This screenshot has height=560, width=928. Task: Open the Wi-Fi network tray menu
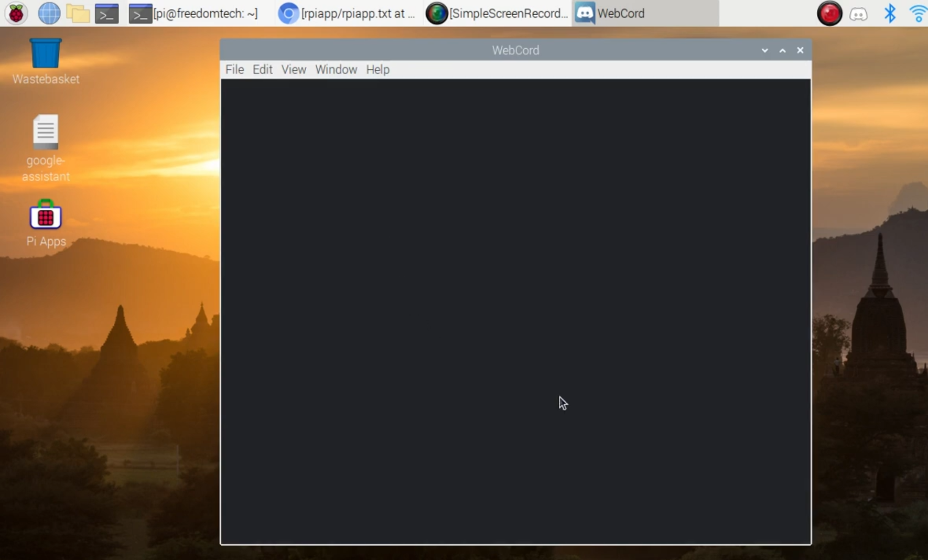point(918,13)
